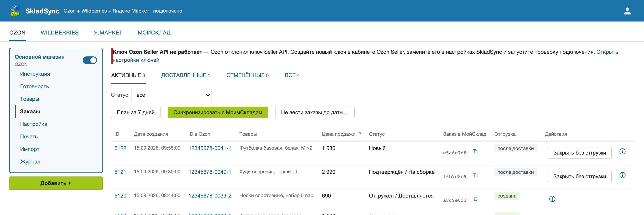Show ОТМЕНЁННЫЕ orders tab
Image resolution: width=644 pixels, height=215 pixels.
click(x=247, y=75)
